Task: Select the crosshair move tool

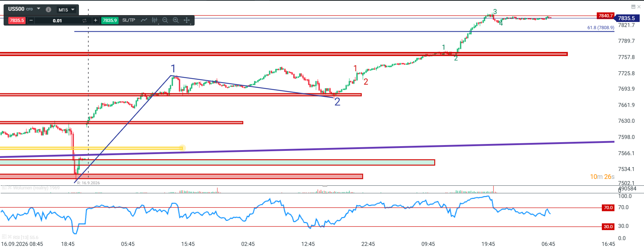Action: pos(187,20)
